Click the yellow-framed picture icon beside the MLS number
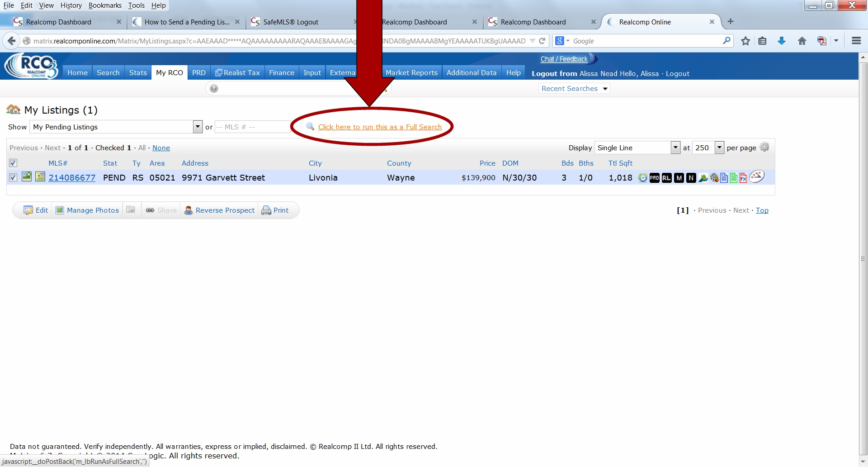 coord(40,176)
